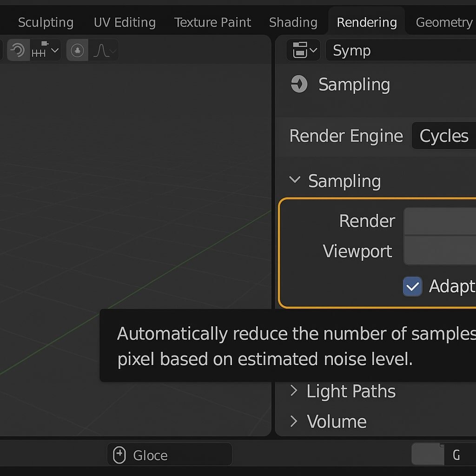This screenshot has height=476, width=476.
Task: Click the Render samples value field
Action: click(440, 221)
